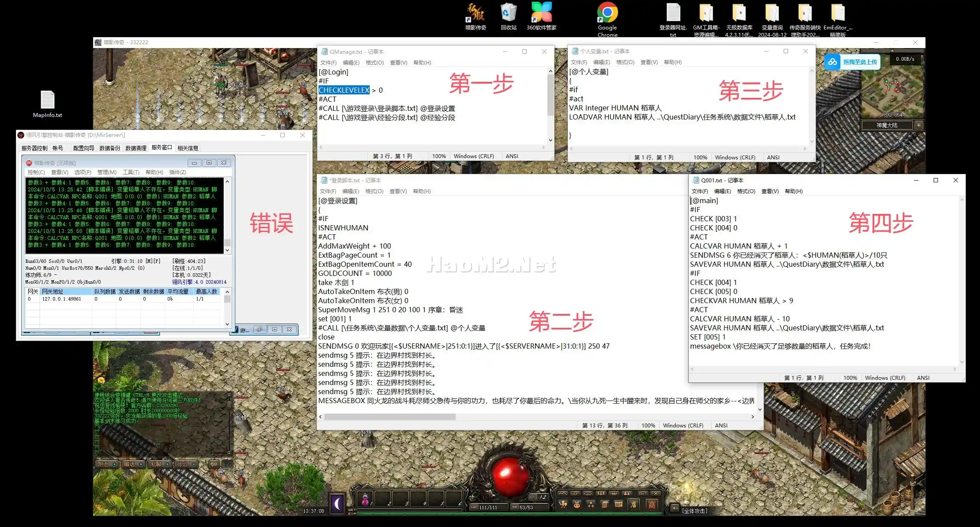Click the two-person friends icon in game panel
Viewport: 980px width, 527px height.
coord(627,493)
